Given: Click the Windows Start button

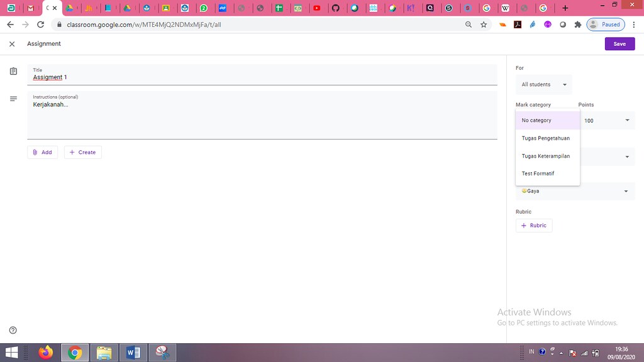Looking at the screenshot, I should 11,353.
